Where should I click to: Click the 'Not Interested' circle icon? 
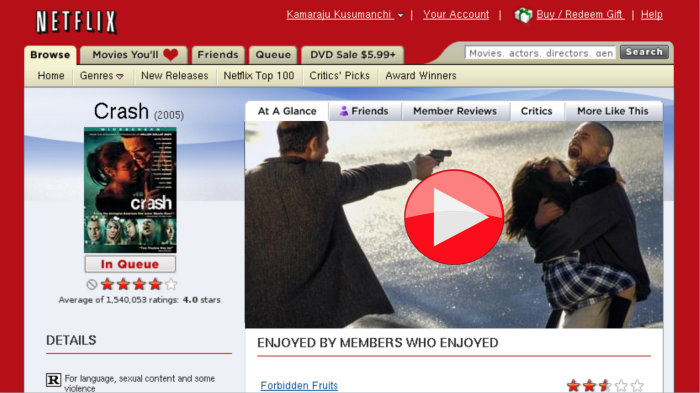tap(92, 284)
